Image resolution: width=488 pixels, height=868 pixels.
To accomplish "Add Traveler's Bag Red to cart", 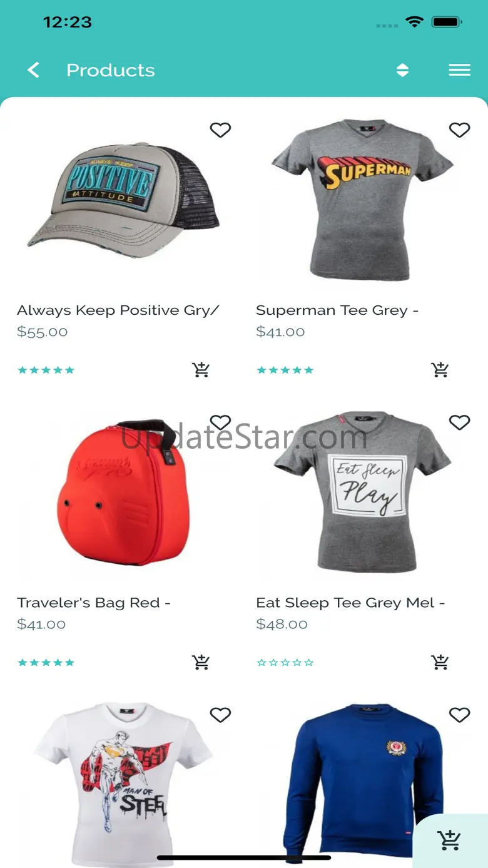I will (201, 662).
